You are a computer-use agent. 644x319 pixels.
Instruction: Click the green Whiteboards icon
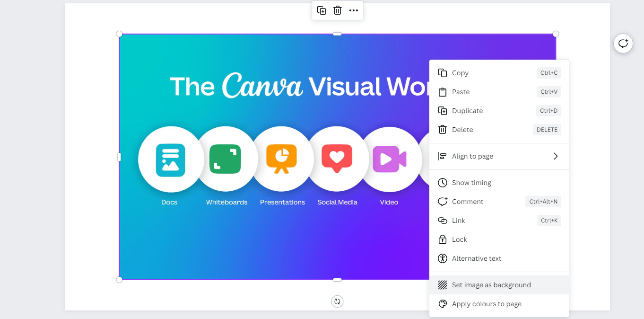(x=226, y=159)
